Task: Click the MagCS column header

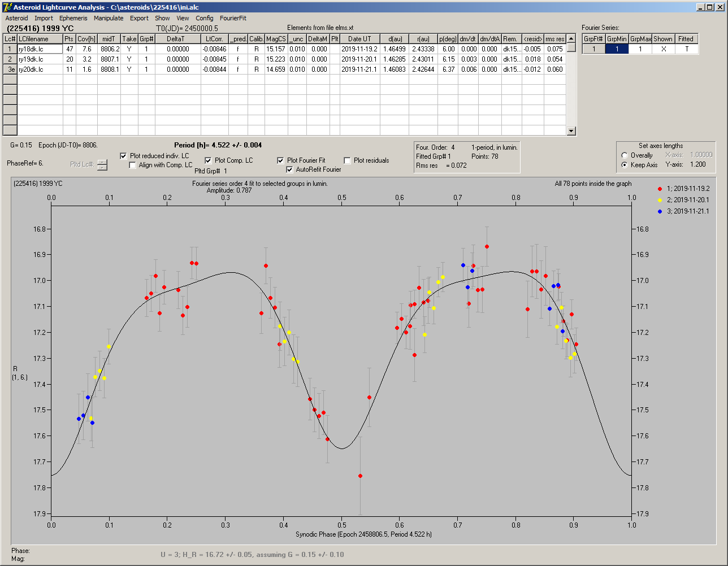Action: pos(276,39)
